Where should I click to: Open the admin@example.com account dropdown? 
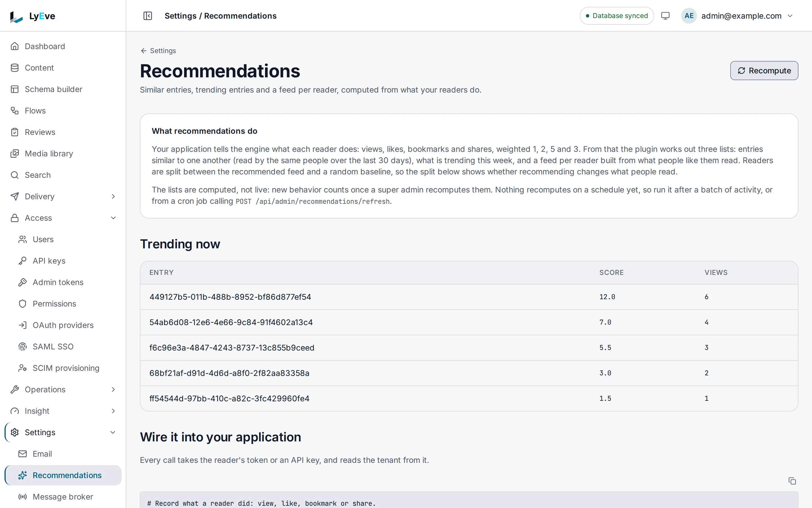pyautogui.click(x=738, y=16)
